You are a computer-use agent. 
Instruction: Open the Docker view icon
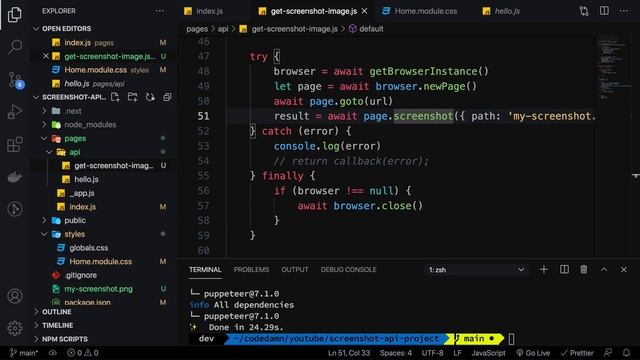click(15, 177)
